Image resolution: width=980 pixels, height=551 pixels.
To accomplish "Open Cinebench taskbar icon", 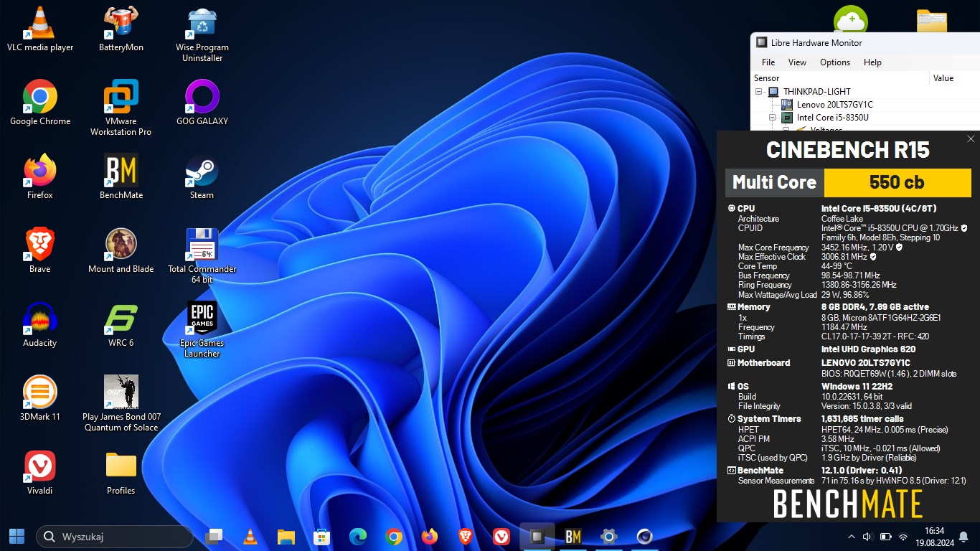I will (x=644, y=536).
